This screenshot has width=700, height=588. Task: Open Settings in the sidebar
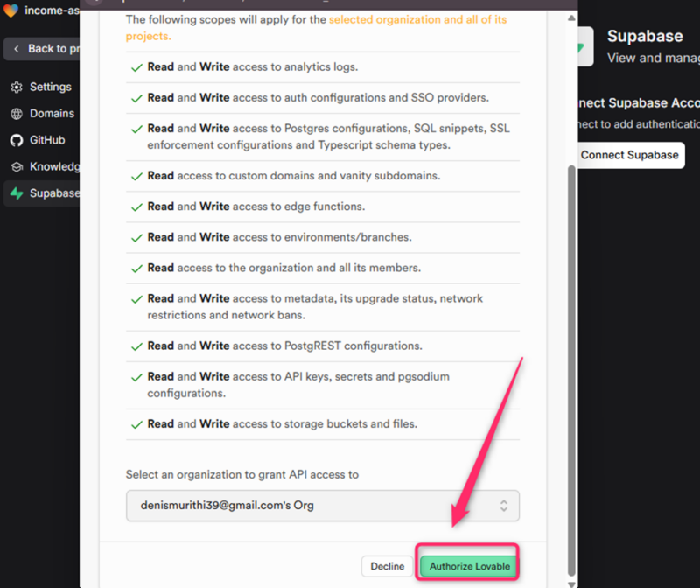(x=50, y=87)
